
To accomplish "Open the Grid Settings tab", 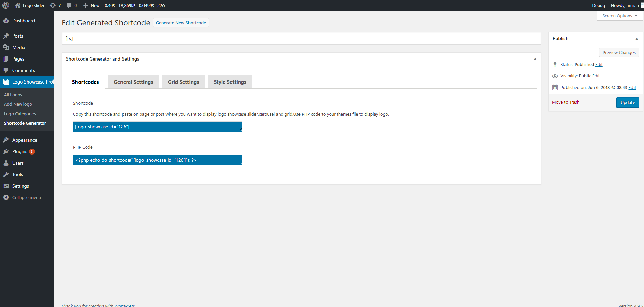I will (183, 82).
